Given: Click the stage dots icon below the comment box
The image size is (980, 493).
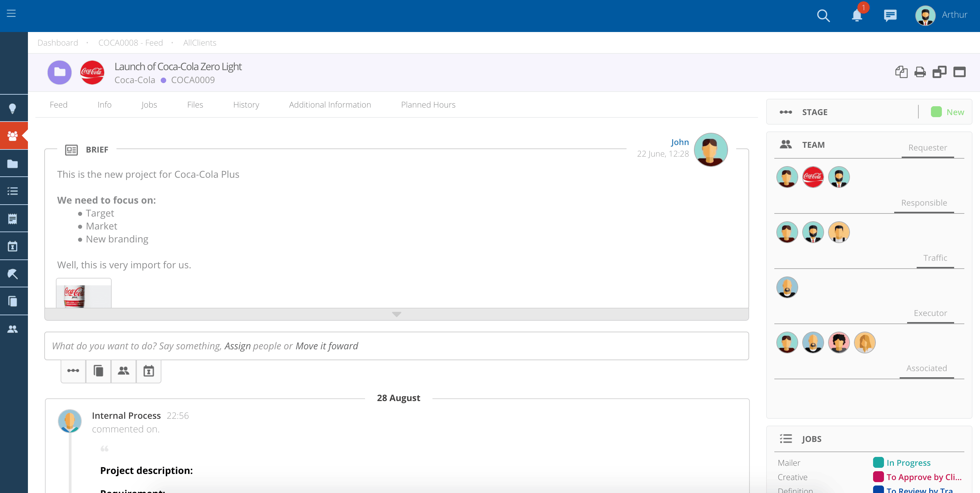Looking at the screenshot, I should [x=73, y=370].
